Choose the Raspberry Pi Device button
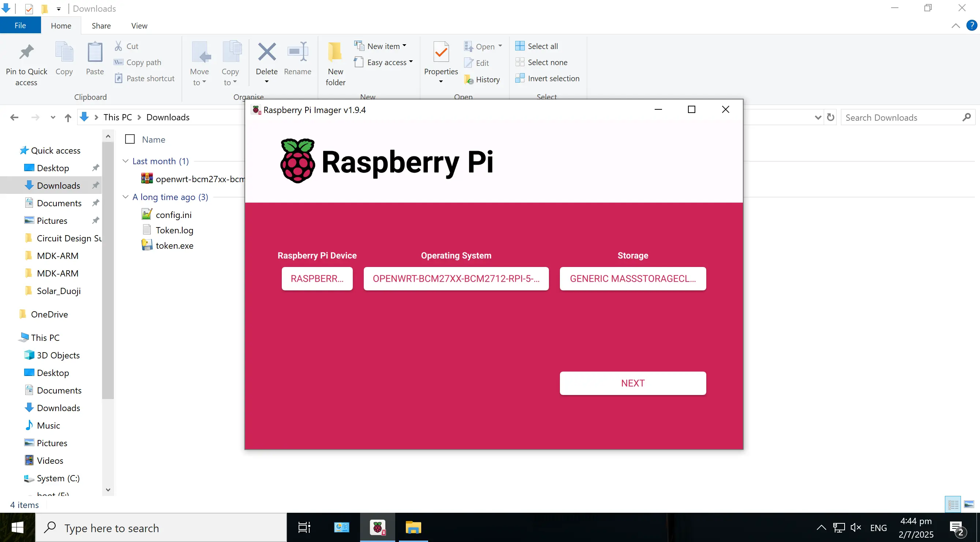The image size is (980, 542). (317, 279)
